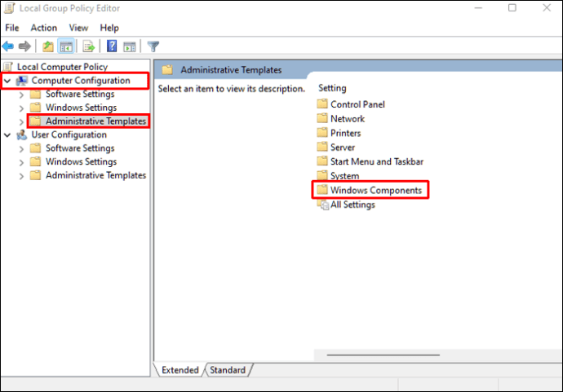This screenshot has width=563, height=392.
Task: Click the Forward arrow in the toolbar
Action: (24, 46)
